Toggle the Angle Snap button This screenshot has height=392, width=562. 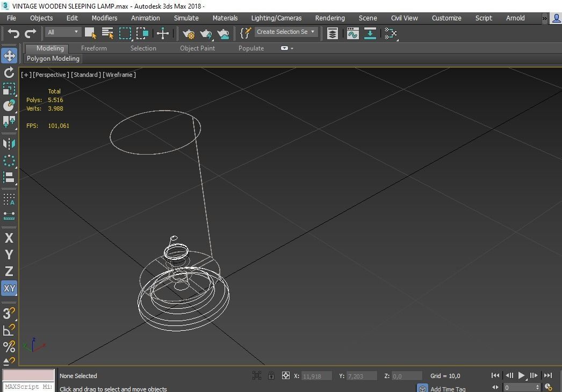tap(9, 330)
